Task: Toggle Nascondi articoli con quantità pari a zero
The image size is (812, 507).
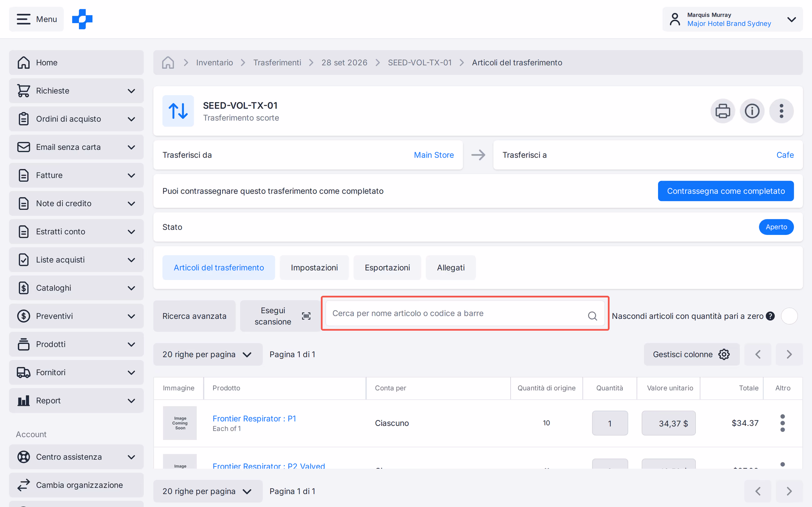Action: click(789, 316)
